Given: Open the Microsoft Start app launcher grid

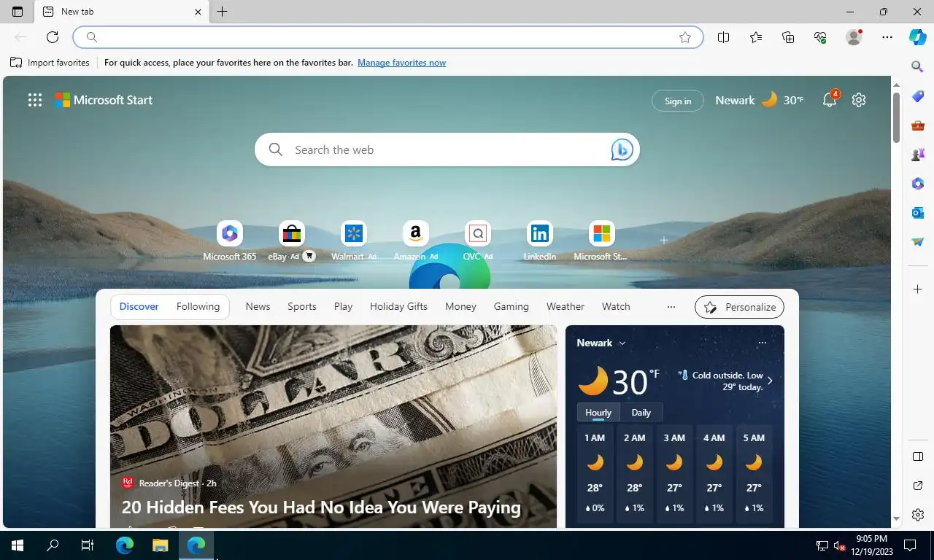Looking at the screenshot, I should pos(35,100).
